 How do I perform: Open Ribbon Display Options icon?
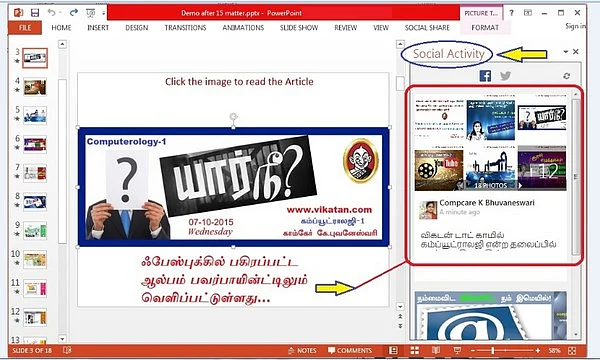(528, 13)
